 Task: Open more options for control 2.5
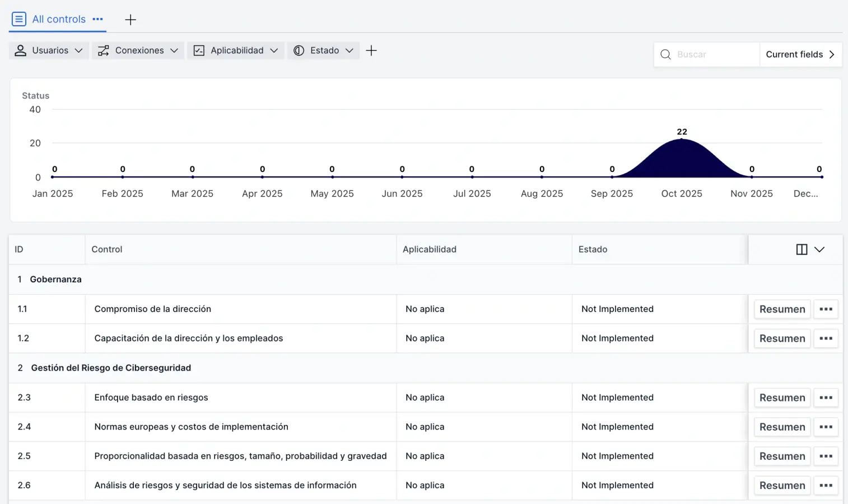point(826,456)
